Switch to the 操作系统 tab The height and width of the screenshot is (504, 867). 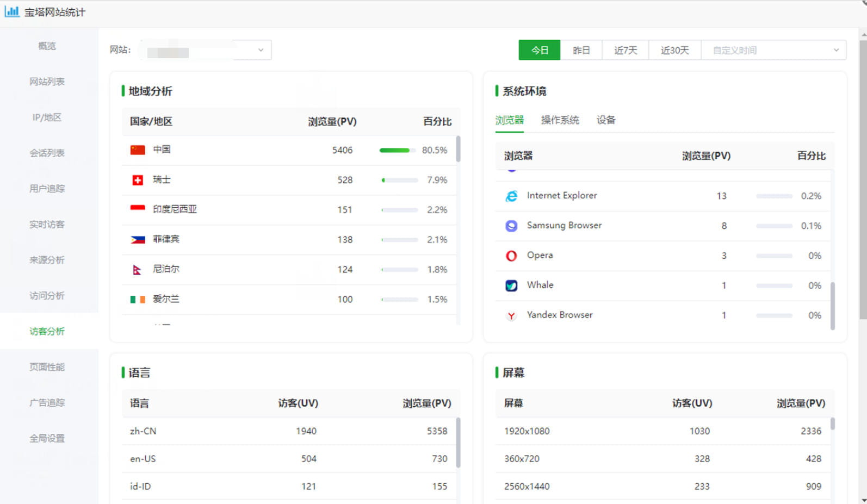pos(560,120)
